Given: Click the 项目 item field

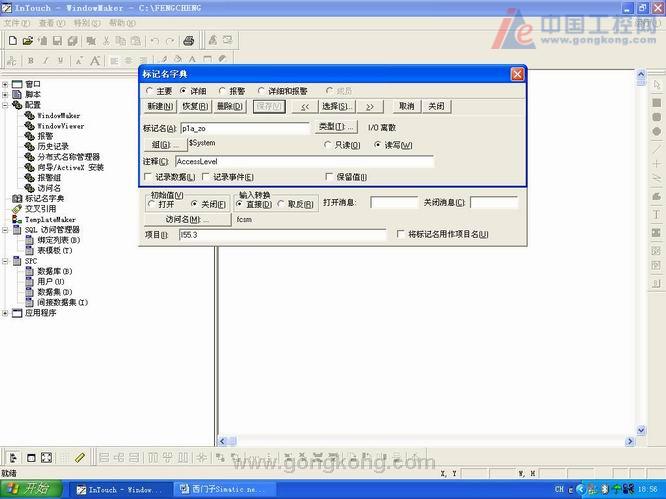Looking at the screenshot, I should [282, 235].
